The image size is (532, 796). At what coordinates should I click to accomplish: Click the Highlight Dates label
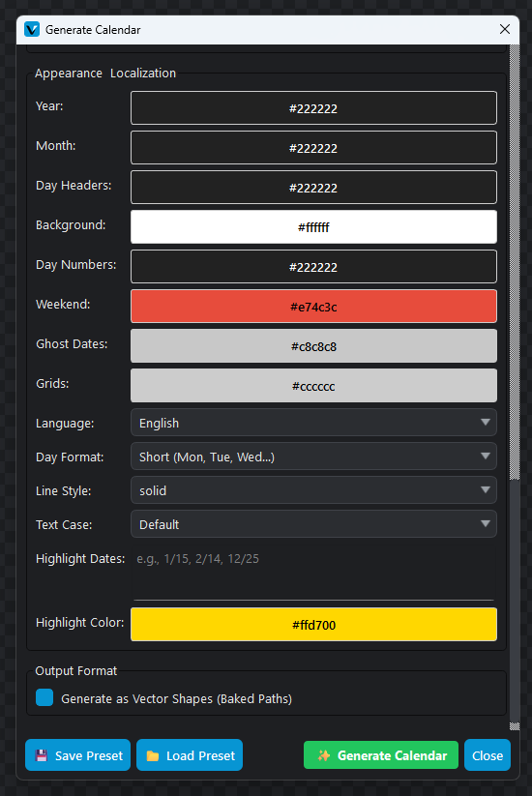80,558
